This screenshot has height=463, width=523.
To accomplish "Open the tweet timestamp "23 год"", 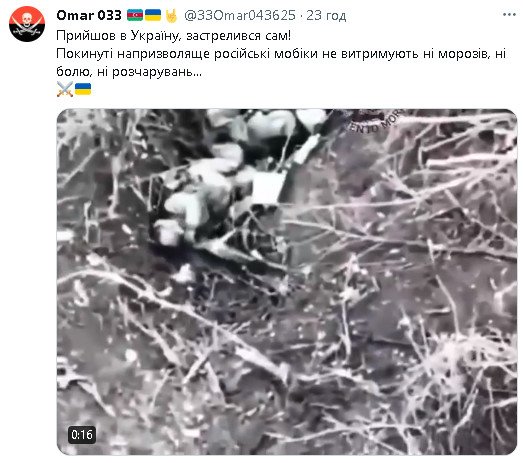I will tap(326, 15).
